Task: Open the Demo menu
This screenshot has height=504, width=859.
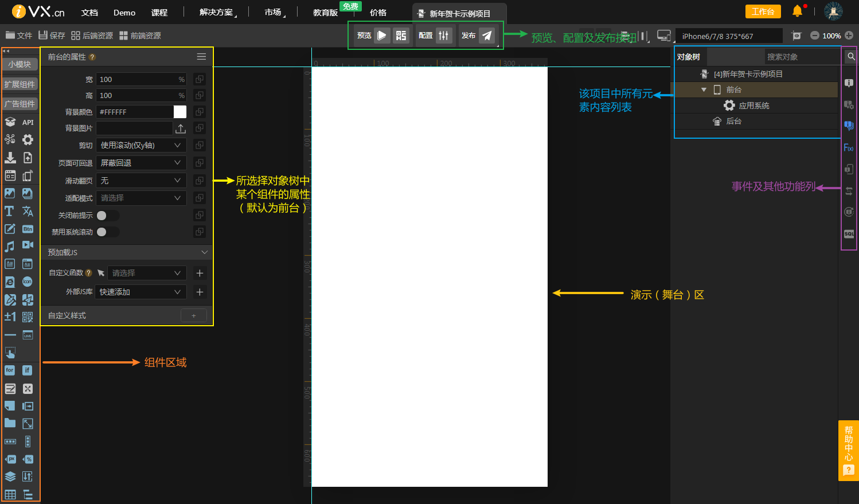Action: click(x=124, y=13)
